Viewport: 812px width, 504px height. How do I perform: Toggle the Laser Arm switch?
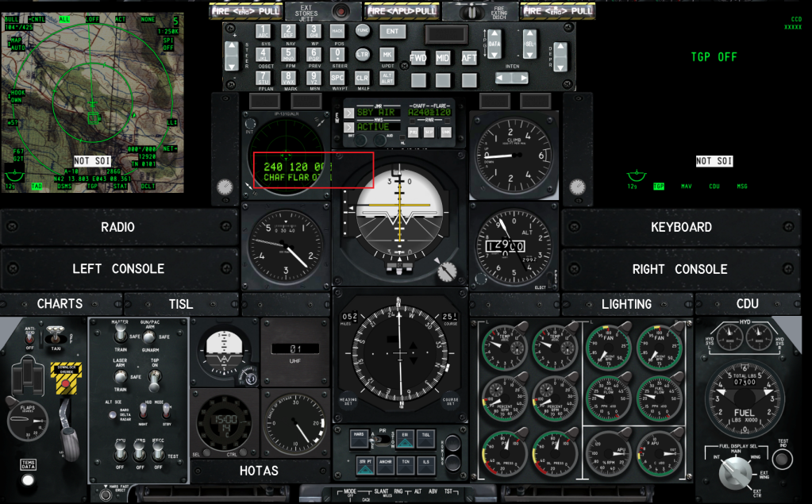coord(121,375)
